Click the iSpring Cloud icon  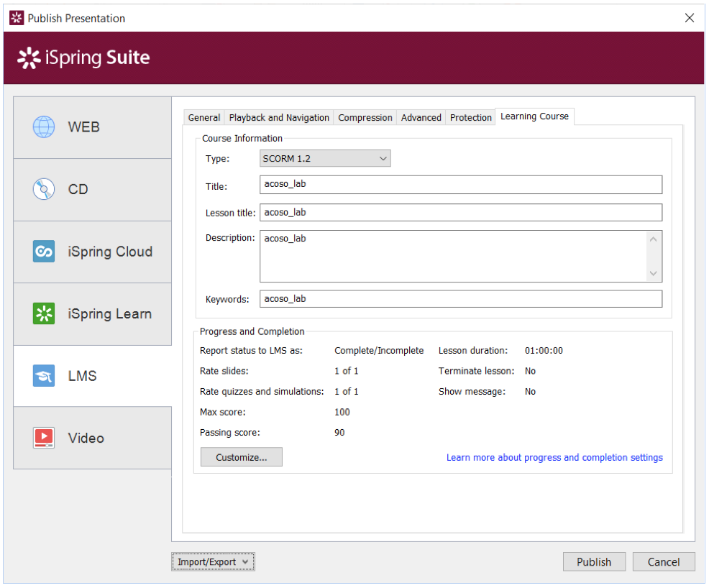44,252
